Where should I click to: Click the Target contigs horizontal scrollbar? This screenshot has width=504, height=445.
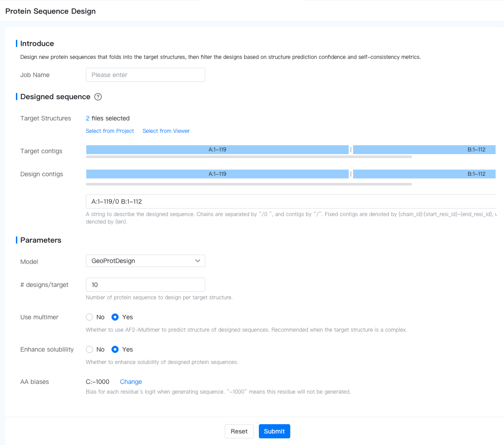[249, 157]
